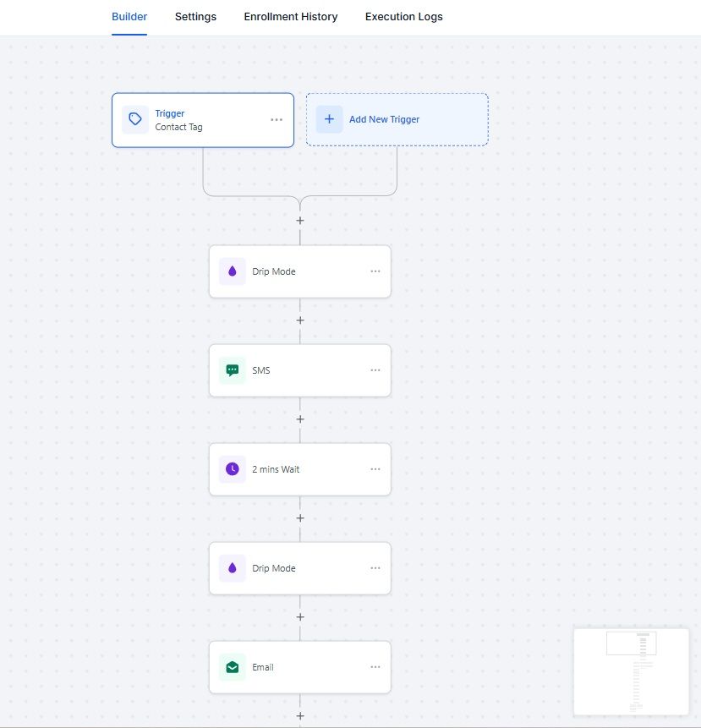Add a step between first Drip Mode and SMS
This screenshot has height=728, width=701.
(x=300, y=320)
